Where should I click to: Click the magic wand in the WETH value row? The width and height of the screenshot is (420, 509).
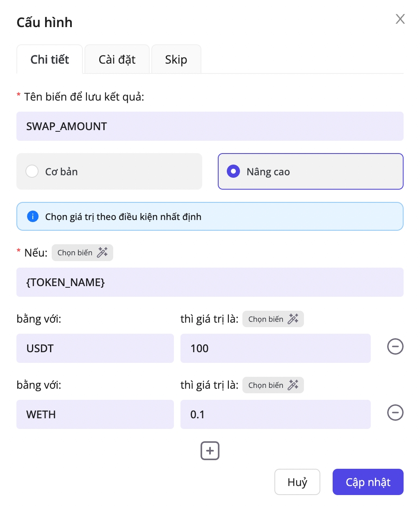[293, 385]
